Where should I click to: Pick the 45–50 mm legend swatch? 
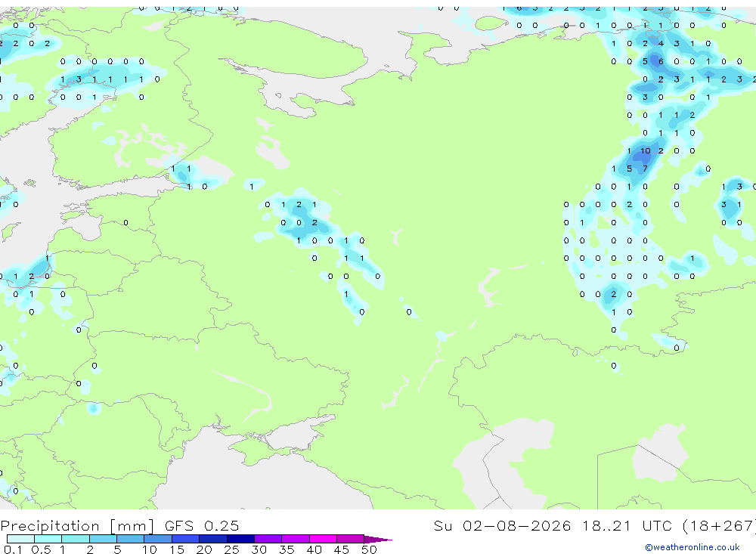click(x=351, y=539)
